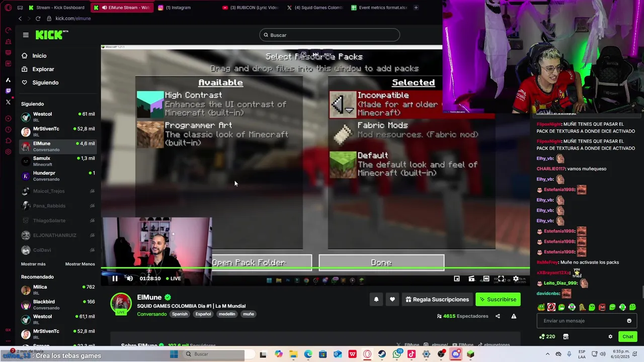Open the Kick hamburger sidebar menu

(26, 35)
